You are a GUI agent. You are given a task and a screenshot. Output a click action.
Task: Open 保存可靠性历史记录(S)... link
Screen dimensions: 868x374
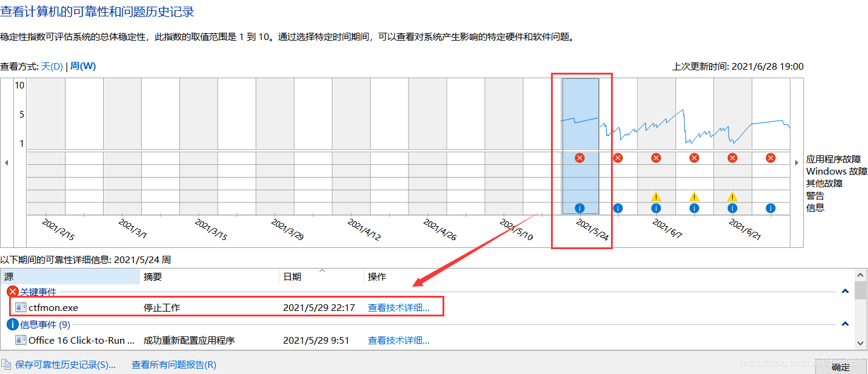[x=65, y=364]
